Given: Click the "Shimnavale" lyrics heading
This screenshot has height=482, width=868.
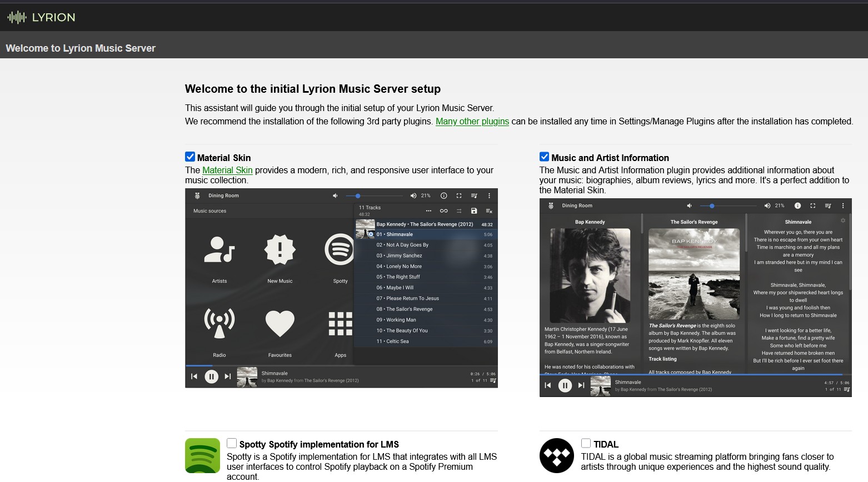Looking at the screenshot, I should pos(798,222).
